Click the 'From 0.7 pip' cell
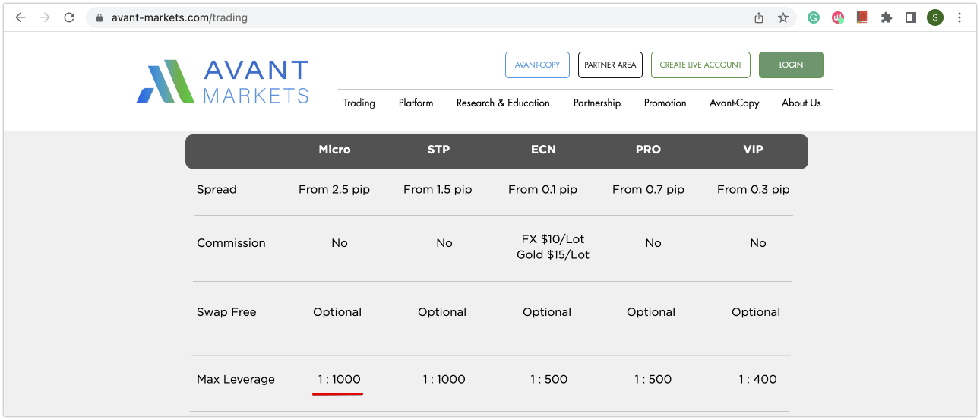This screenshot has width=980, height=420. (648, 189)
